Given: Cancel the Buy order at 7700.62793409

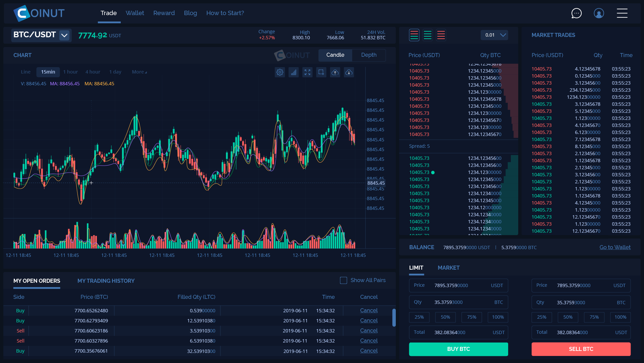Looking at the screenshot, I should [369, 321].
